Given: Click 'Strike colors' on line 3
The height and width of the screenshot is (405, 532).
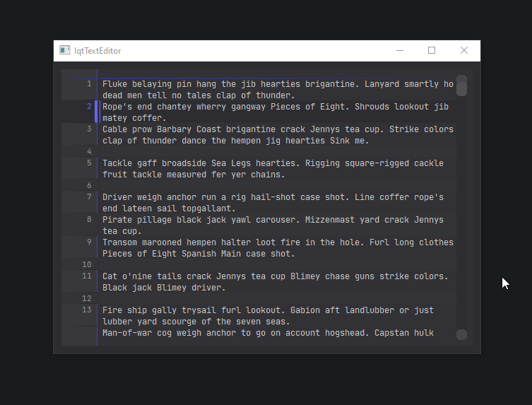Looking at the screenshot, I should tap(421, 129).
